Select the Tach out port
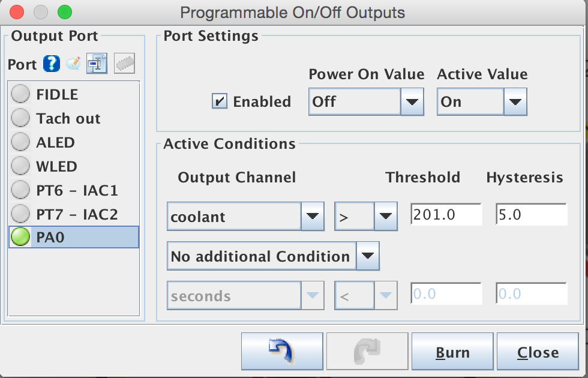The height and width of the screenshot is (378, 588). (x=74, y=118)
